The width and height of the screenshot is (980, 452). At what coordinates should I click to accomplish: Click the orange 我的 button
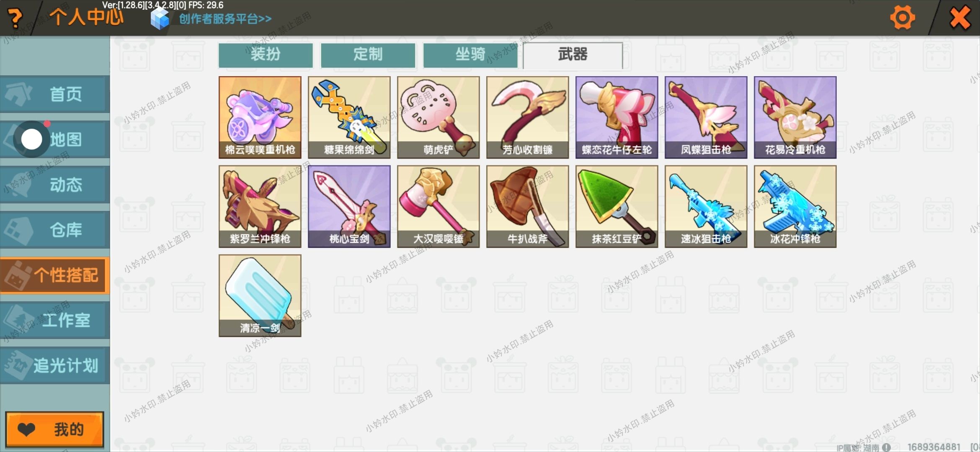pyautogui.click(x=54, y=429)
